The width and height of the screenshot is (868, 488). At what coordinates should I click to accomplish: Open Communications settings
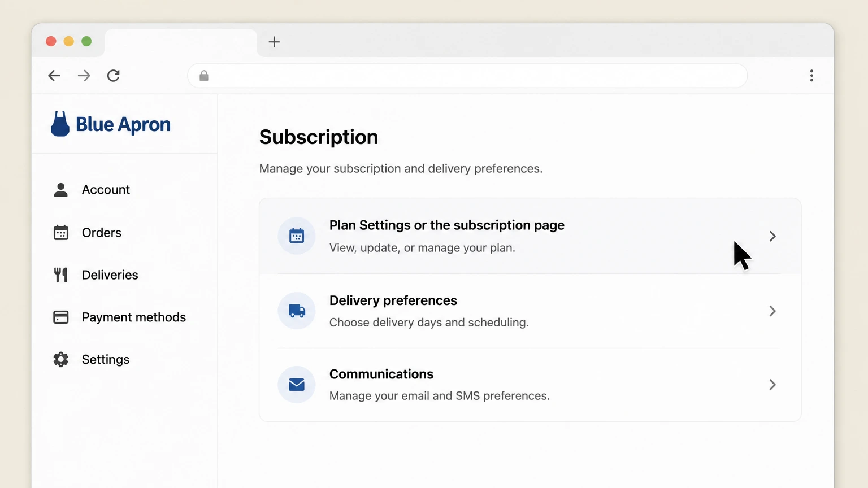(x=530, y=385)
